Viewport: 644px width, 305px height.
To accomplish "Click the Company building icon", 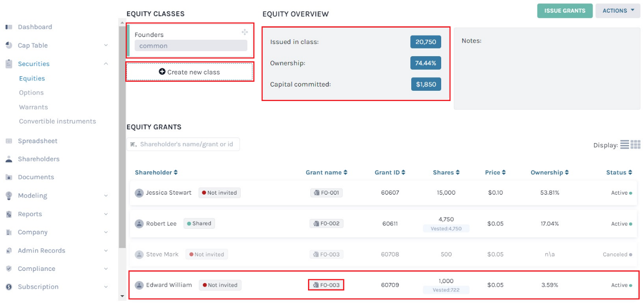I will (8, 232).
